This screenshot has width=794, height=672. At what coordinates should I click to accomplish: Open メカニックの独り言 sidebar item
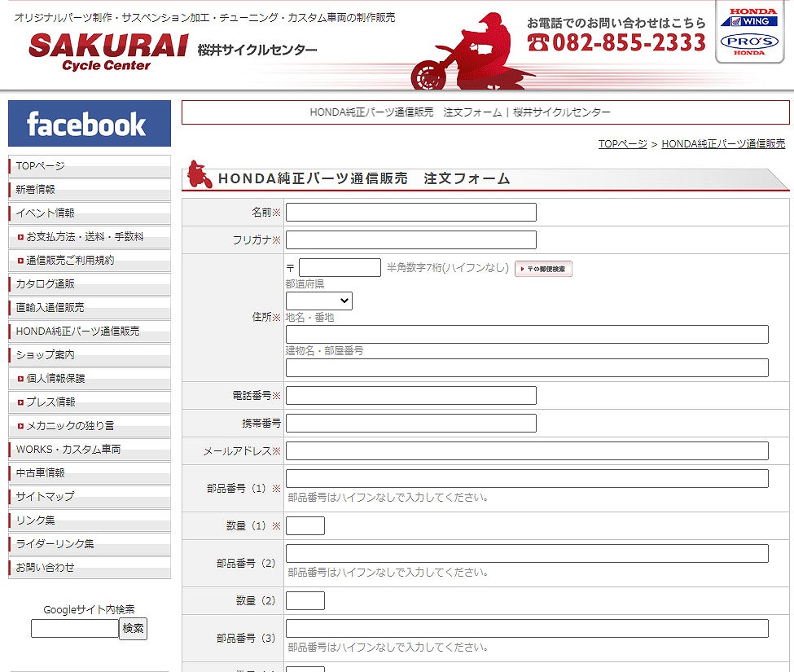coord(90,426)
